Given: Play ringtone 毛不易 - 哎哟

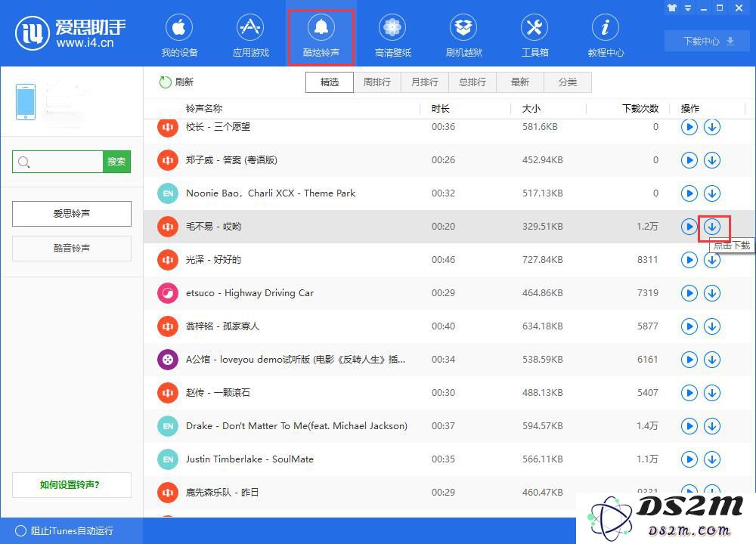Looking at the screenshot, I should [689, 227].
